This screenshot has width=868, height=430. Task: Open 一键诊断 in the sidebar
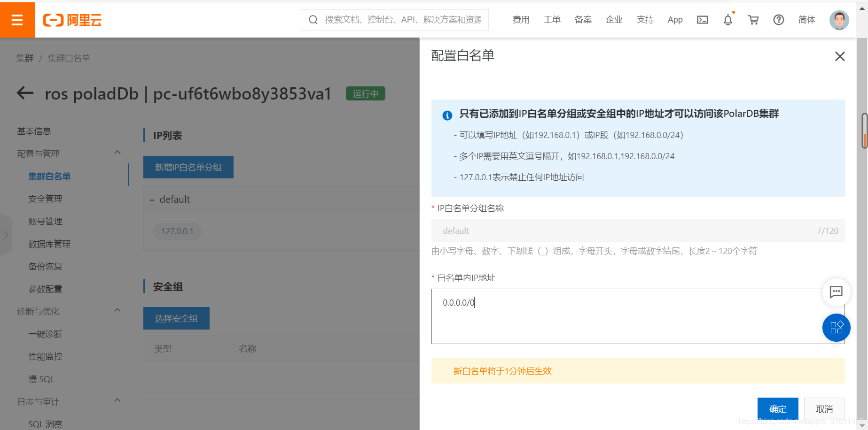pos(45,334)
